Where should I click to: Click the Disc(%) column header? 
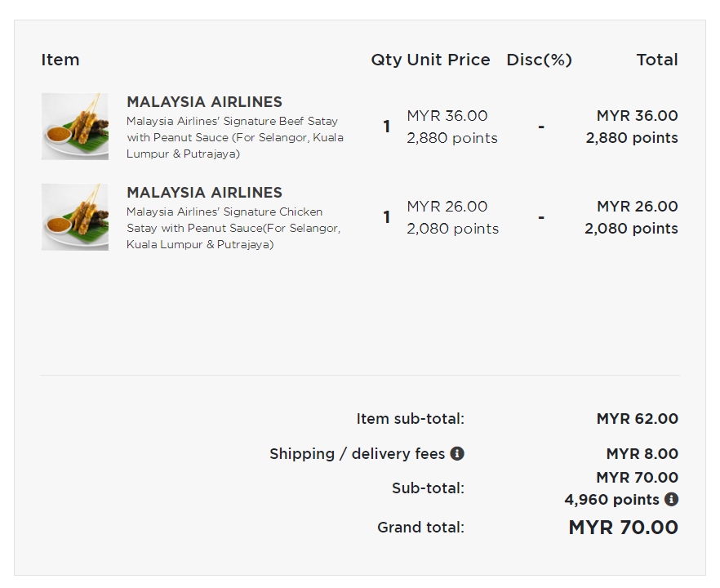coord(539,60)
